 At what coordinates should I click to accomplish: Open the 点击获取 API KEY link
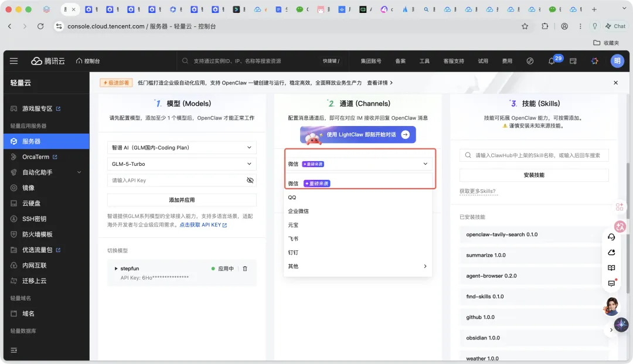click(x=203, y=224)
